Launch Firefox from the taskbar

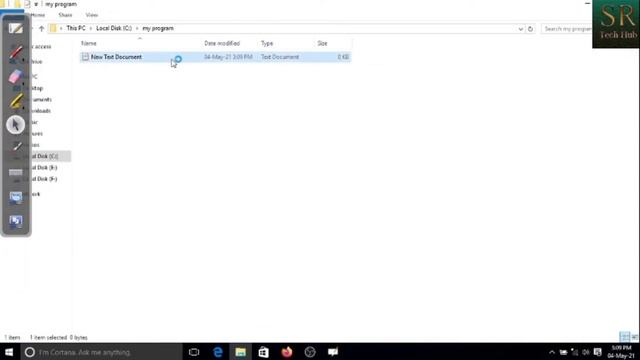[287, 352]
